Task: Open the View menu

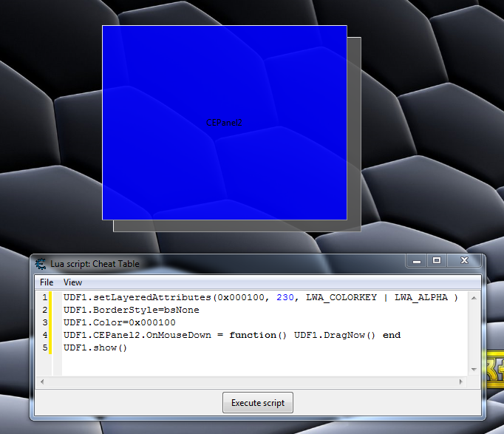Action: pos(72,282)
